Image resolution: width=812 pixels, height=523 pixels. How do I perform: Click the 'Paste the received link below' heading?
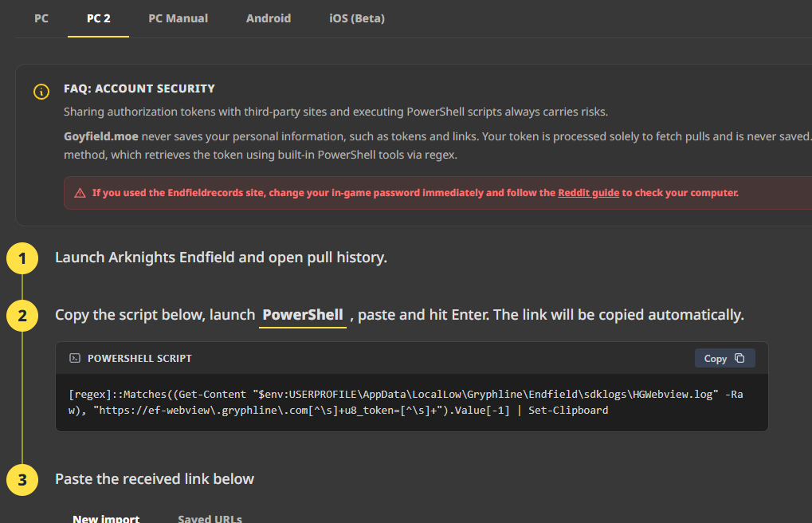coord(155,479)
